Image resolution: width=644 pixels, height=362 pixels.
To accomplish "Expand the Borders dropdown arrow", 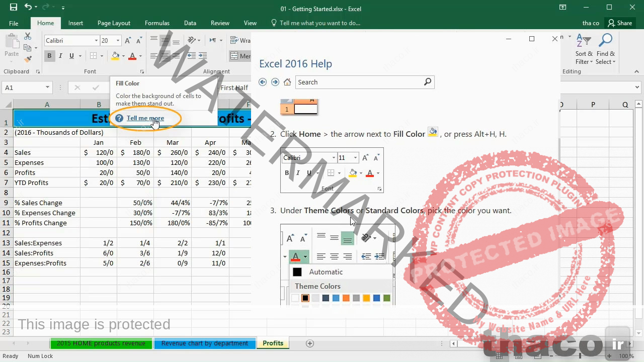I will click(102, 56).
